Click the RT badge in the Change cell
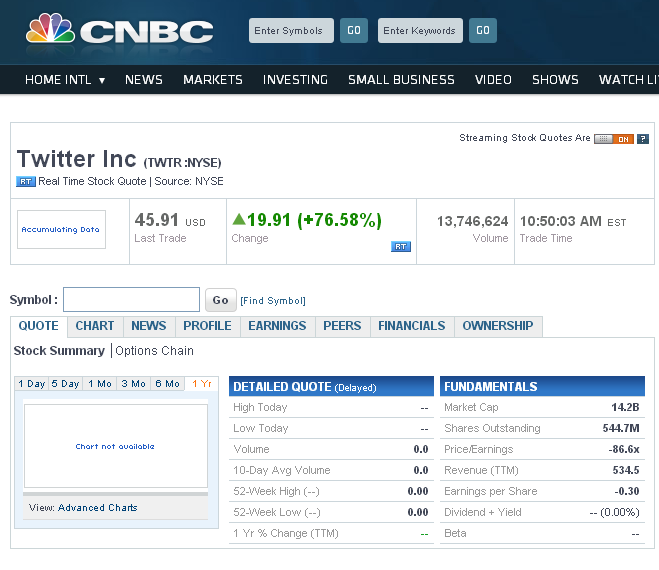 401,246
